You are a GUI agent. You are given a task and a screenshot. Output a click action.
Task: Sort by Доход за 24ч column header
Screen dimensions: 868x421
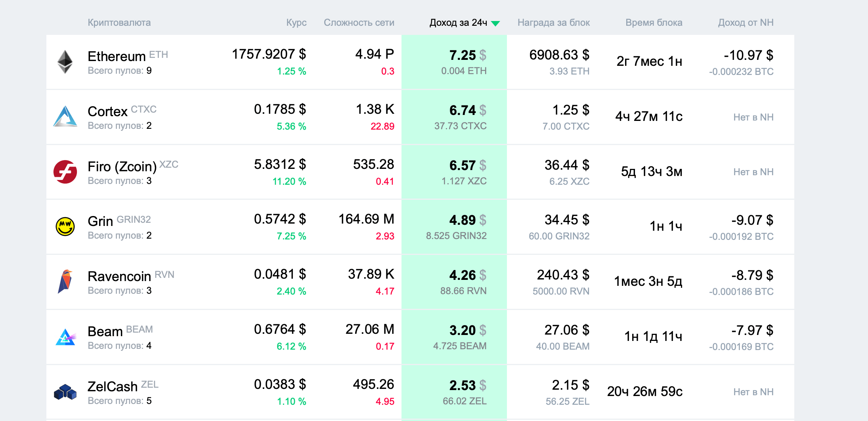(x=458, y=23)
